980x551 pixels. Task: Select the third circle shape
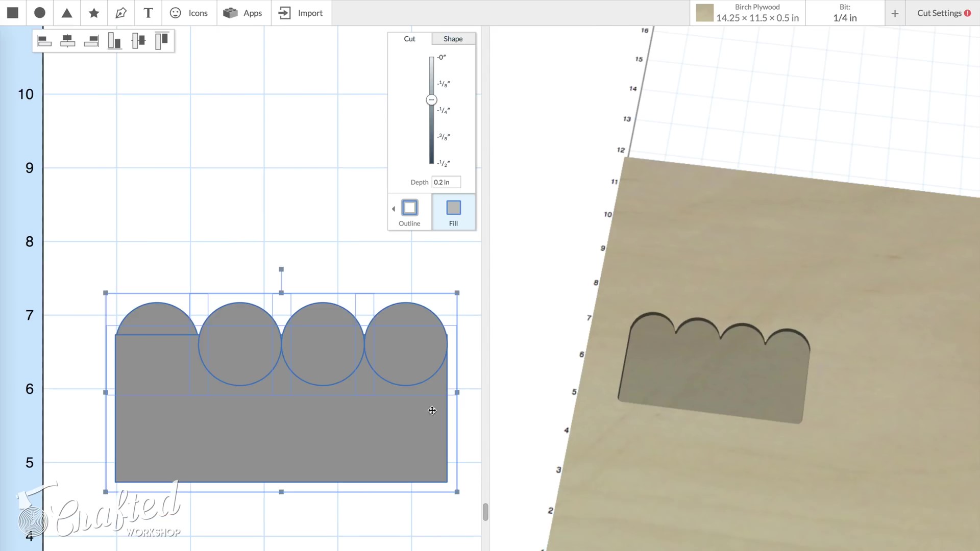coord(323,344)
